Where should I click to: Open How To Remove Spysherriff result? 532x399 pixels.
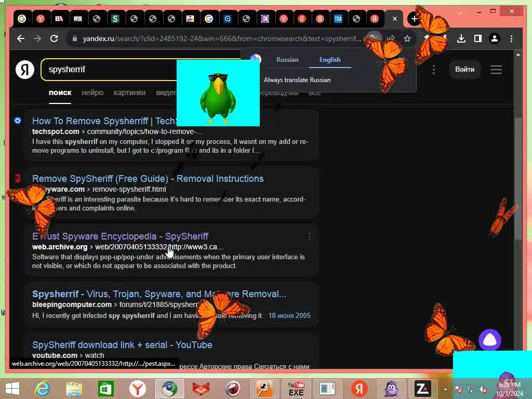pos(104,121)
